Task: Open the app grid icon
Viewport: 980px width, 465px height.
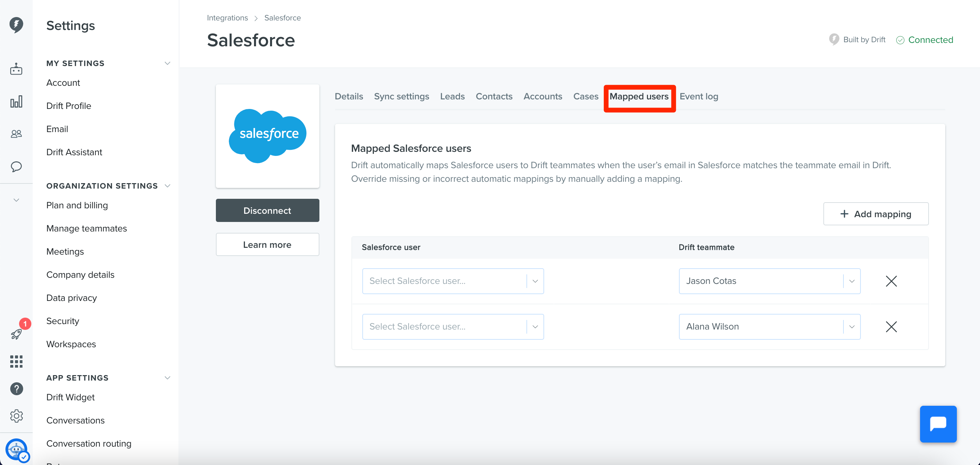Action: pos(16,361)
